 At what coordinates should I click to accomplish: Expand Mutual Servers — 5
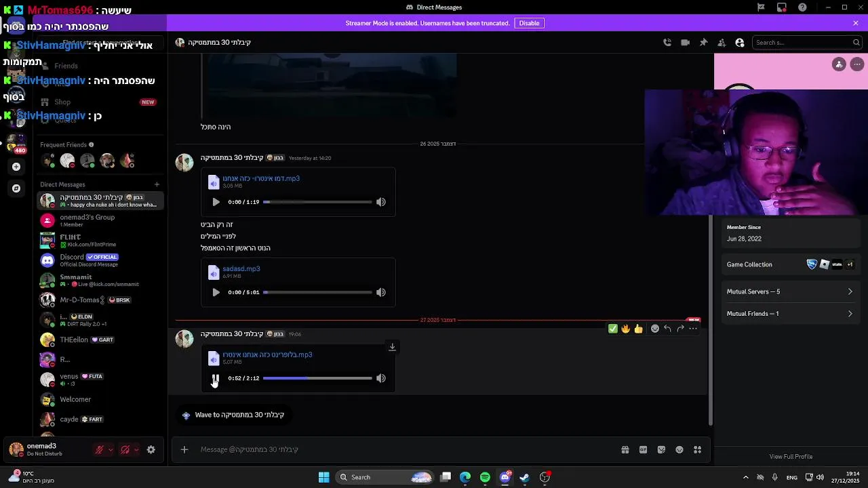point(789,291)
